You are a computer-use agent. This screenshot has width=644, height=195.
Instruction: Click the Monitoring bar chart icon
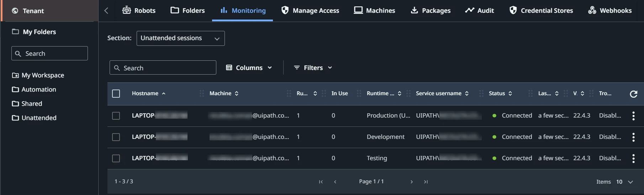(x=224, y=10)
